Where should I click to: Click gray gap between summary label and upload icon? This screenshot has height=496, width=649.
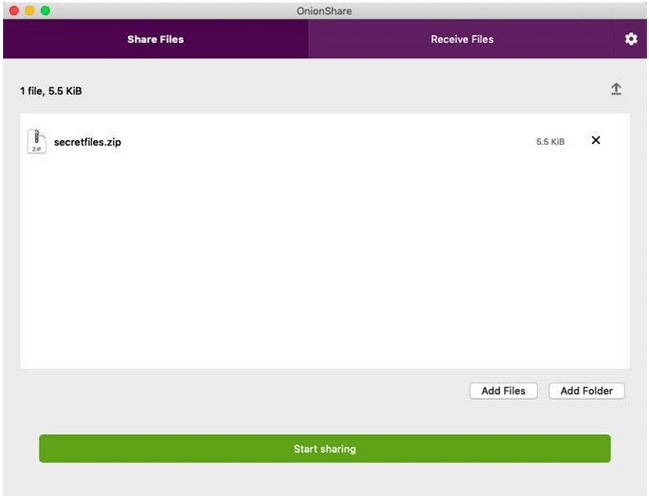[340, 91]
